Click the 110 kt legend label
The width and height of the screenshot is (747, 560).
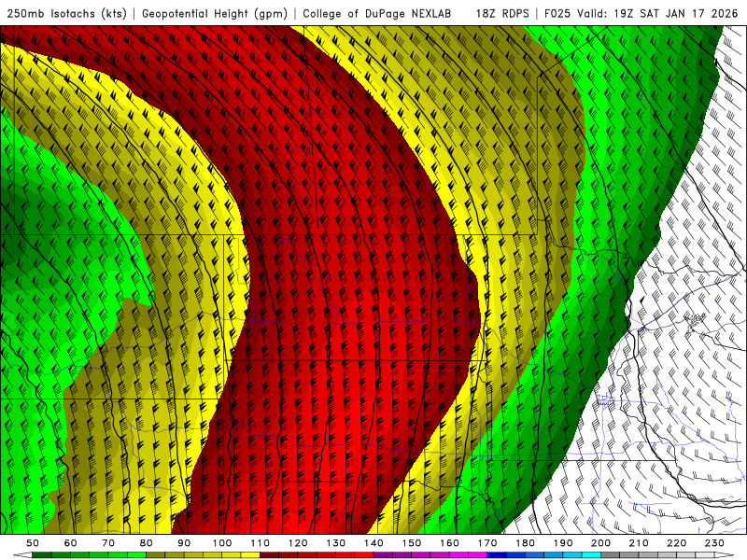[261, 543]
